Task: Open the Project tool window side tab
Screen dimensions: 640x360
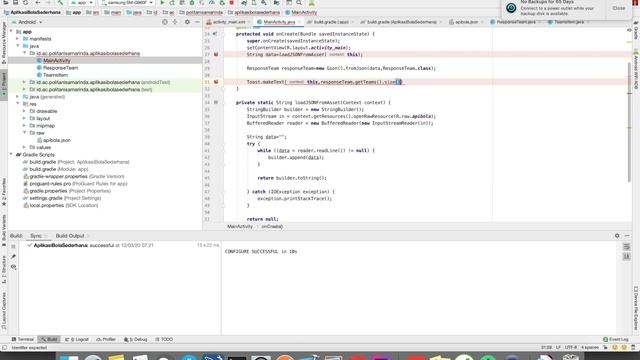Action: pyautogui.click(x=4, y=84)
